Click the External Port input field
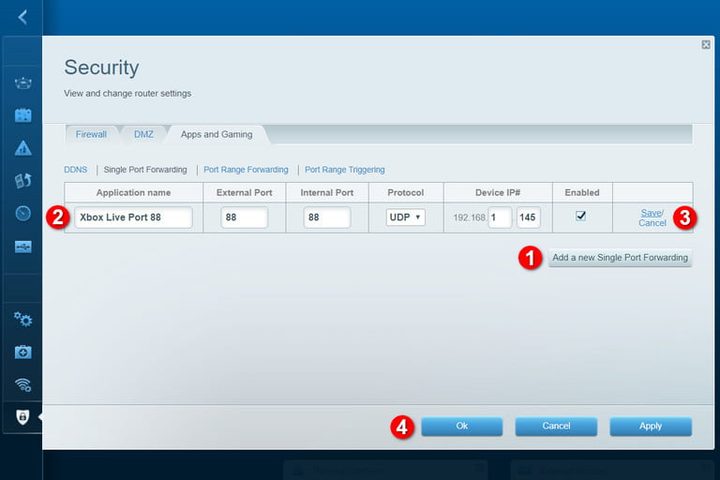 244,217
